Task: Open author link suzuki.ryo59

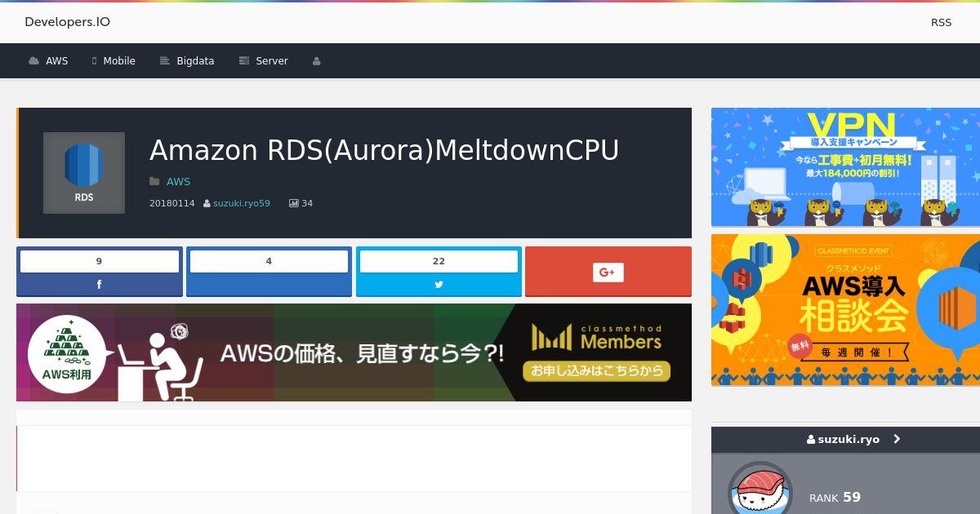Action: tap(242, 203)
